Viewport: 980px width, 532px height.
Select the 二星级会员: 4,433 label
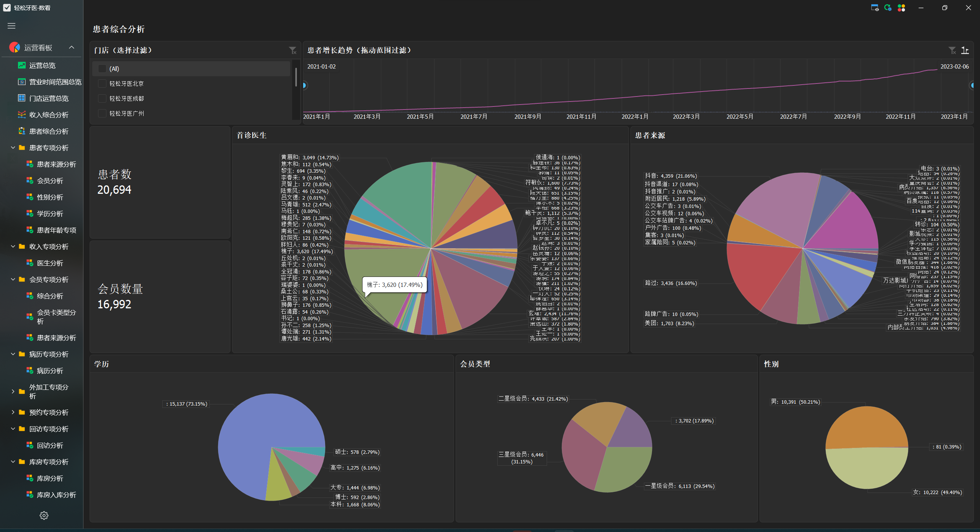coord(533,399)
